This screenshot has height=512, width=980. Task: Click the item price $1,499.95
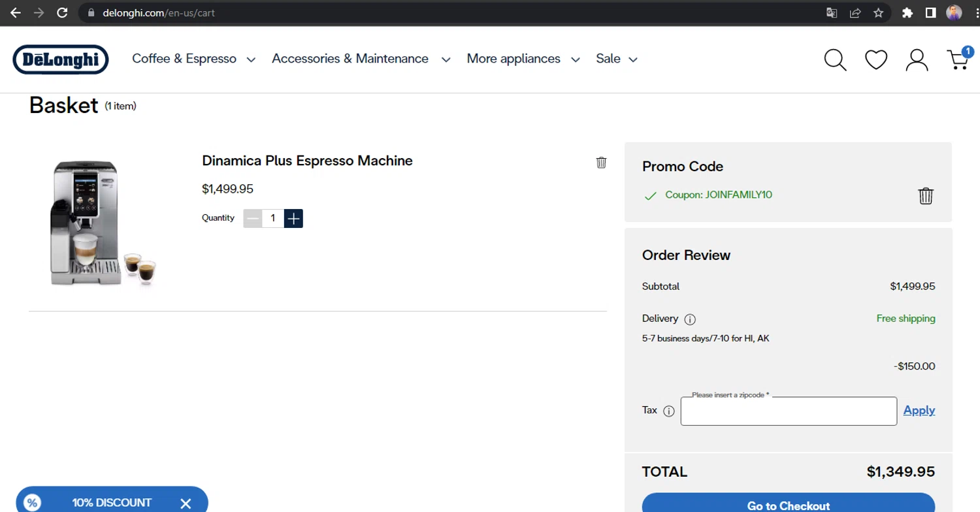tap(227, 189)
